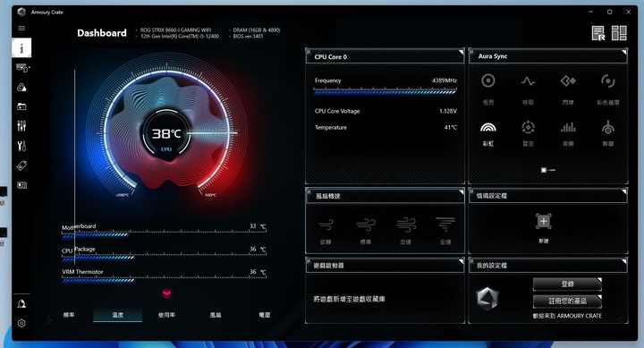Switch to the 使用率 usage tab
This screenshot has width=644, height=348.
tap(166, 315)
